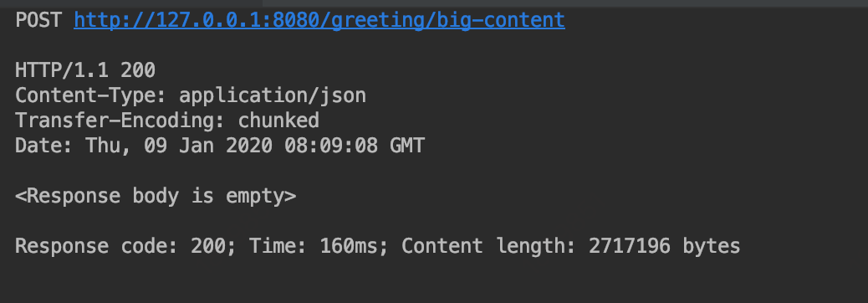Click the 2717196 bytes value
Viewport: 868px width, 303px height.
pyautogui.click(x=664, y=246)
